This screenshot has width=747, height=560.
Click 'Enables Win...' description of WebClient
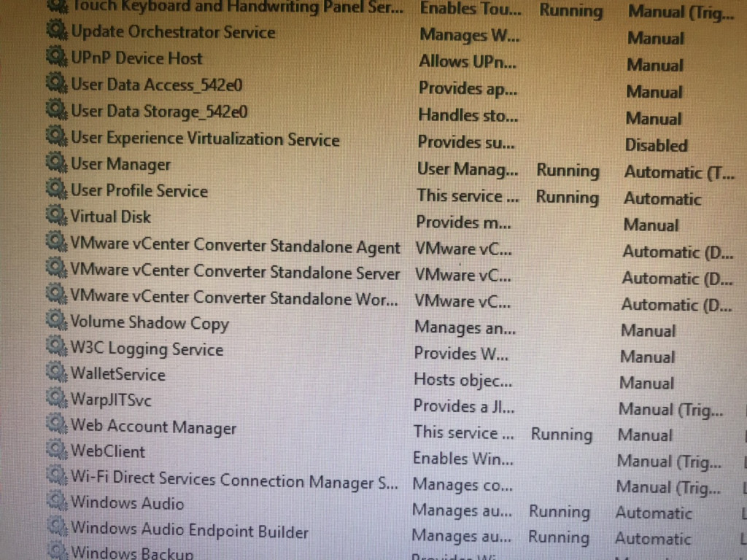tap(463, 459)
